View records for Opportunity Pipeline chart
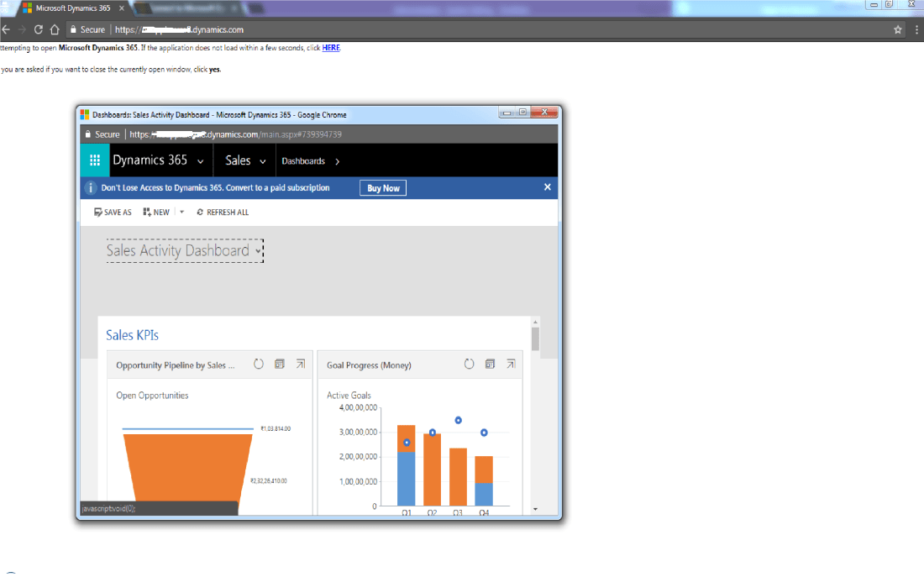The height and width of the screenshot is (577, 924). coord(280,365)
